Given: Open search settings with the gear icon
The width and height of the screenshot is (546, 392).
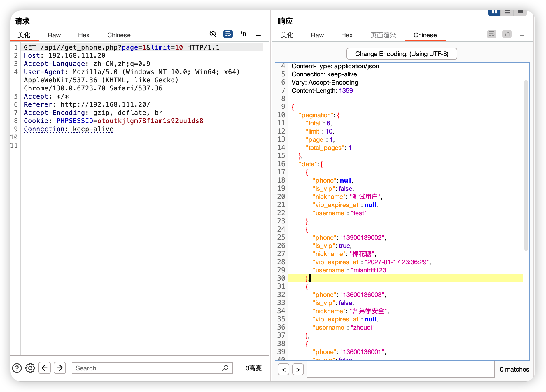Looking at the screenshot, I should tap(30, 368).
